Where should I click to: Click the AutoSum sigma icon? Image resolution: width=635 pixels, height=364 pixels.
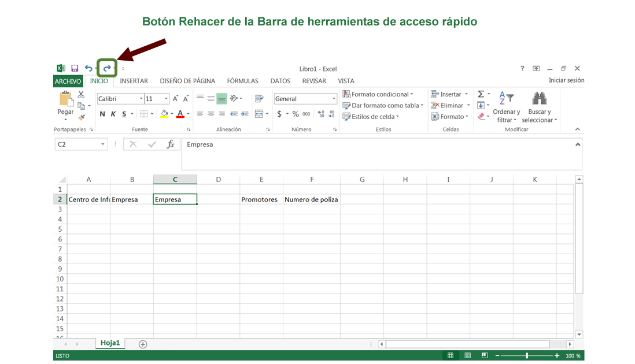pyautogui.click(x=481, y=94)
